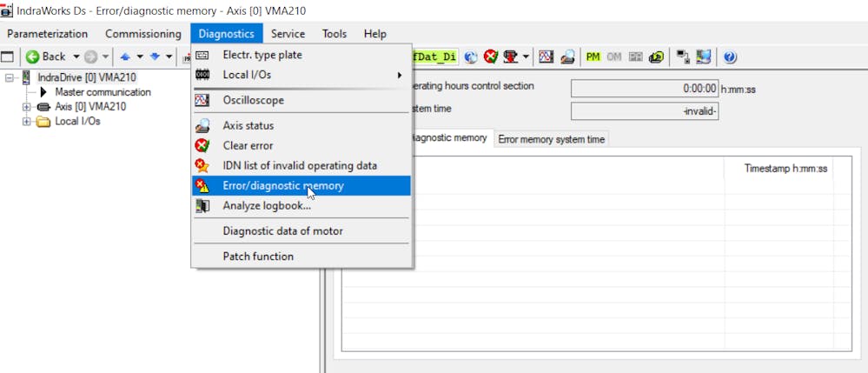The image size is (868, 373).
Task: Expand the Local I/Os tree folder
Action: [26, 122]
